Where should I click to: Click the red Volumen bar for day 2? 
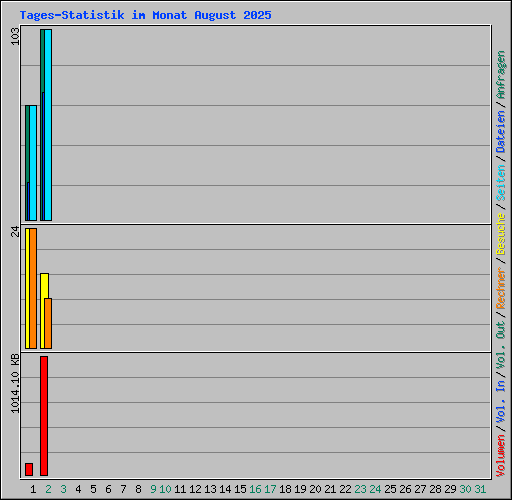tap(44, 416)
